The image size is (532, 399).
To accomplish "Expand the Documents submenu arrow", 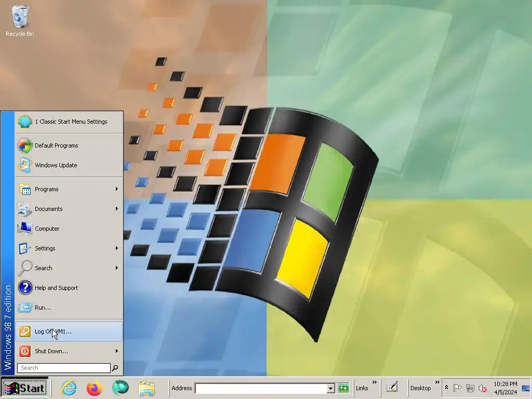I will click(117, 209).
